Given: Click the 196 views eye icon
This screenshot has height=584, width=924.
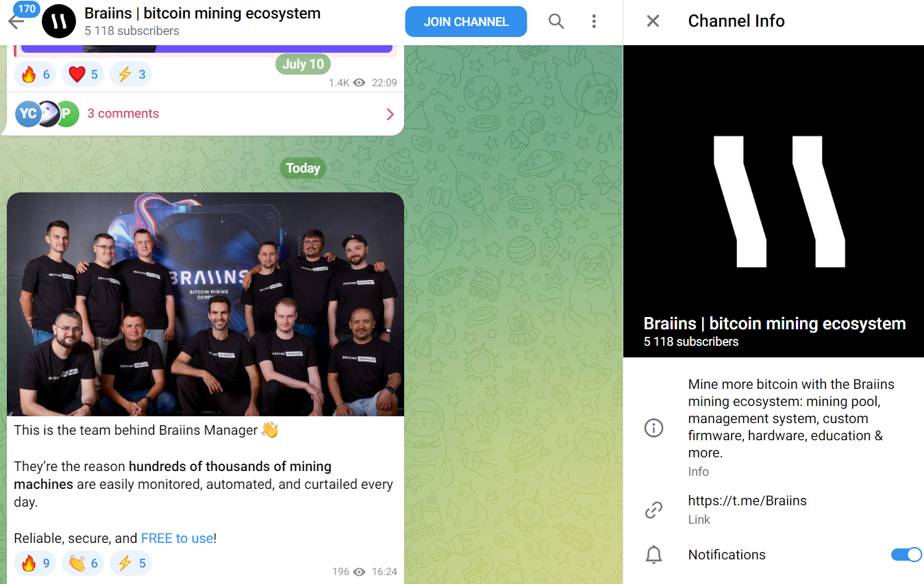Looking at the screenshot, I should 359,571.
